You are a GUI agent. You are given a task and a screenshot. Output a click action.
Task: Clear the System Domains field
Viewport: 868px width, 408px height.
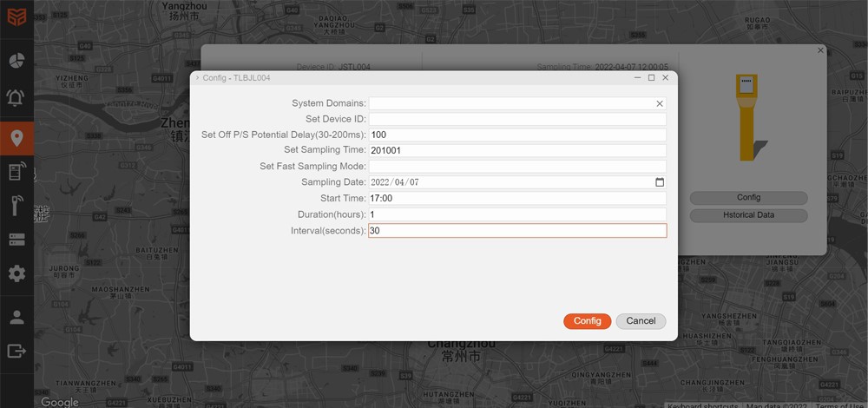click(x=659, y=103)
